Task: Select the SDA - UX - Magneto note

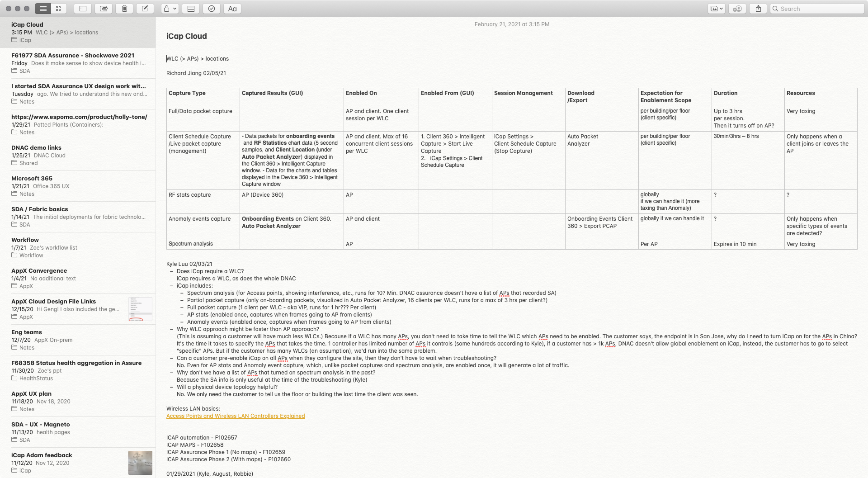Action: [x=78, y=432]
